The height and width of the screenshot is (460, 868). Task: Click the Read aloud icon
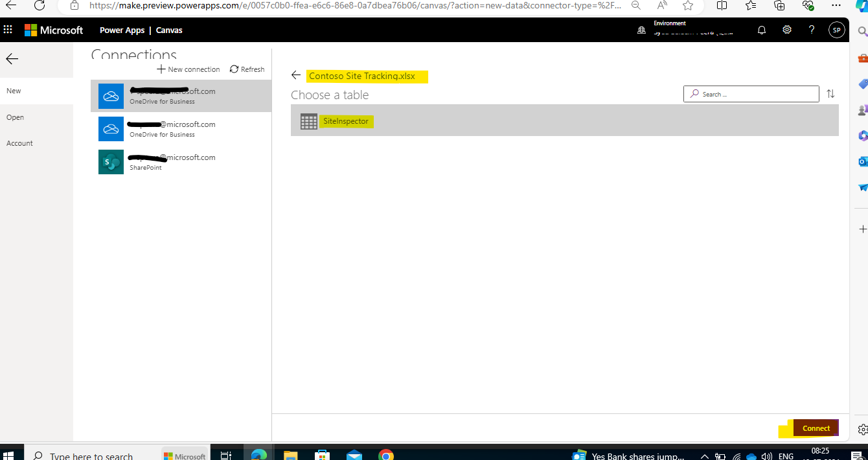coord(662,5)
